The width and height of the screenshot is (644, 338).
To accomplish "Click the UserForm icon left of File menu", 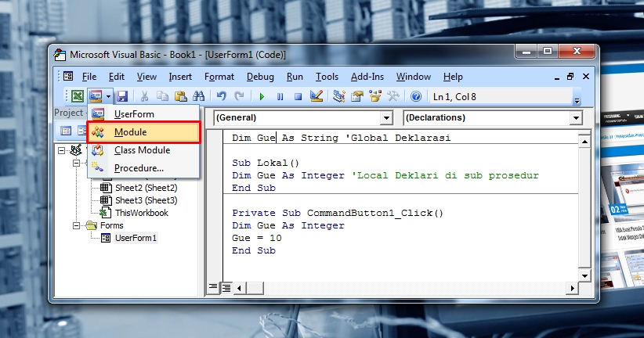I will (x=68, y=77).
